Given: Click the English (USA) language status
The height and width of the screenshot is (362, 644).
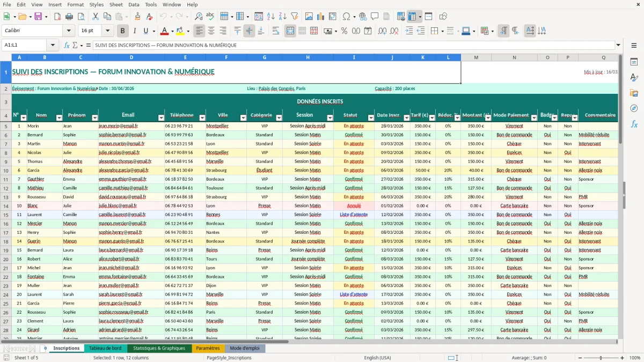Looking at the screenshot, I should pyautogui.click(x=377, y=358).
